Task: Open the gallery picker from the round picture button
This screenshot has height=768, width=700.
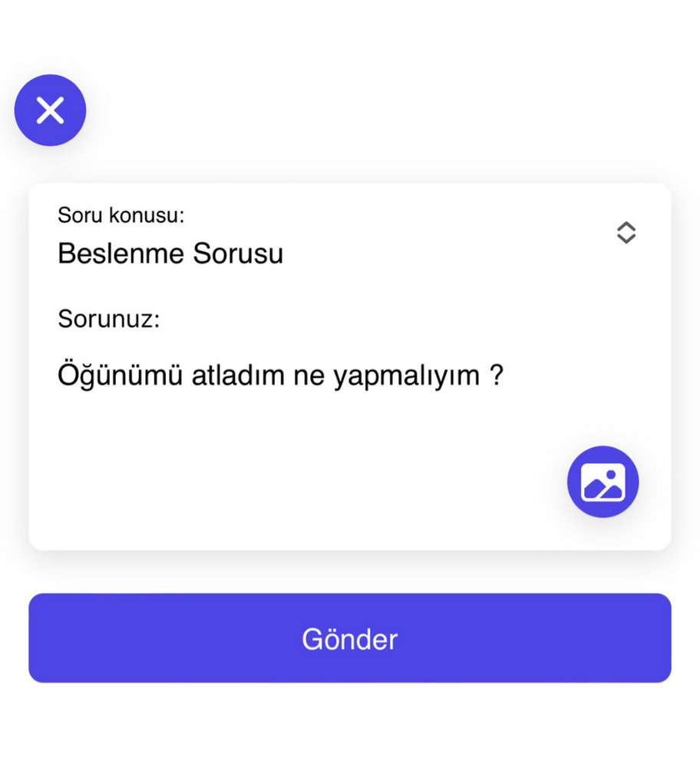Action: pyautogui.click(x=603, y=482)
